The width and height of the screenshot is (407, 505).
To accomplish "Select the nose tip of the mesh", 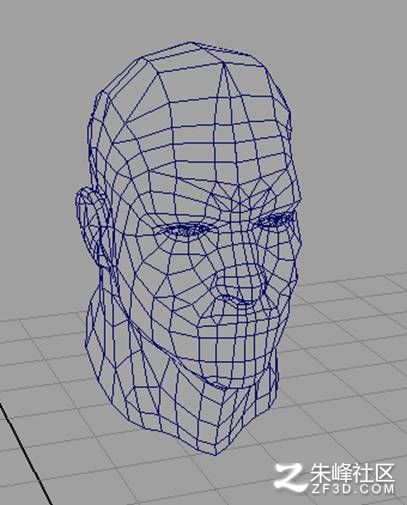I will pos(240,282).
